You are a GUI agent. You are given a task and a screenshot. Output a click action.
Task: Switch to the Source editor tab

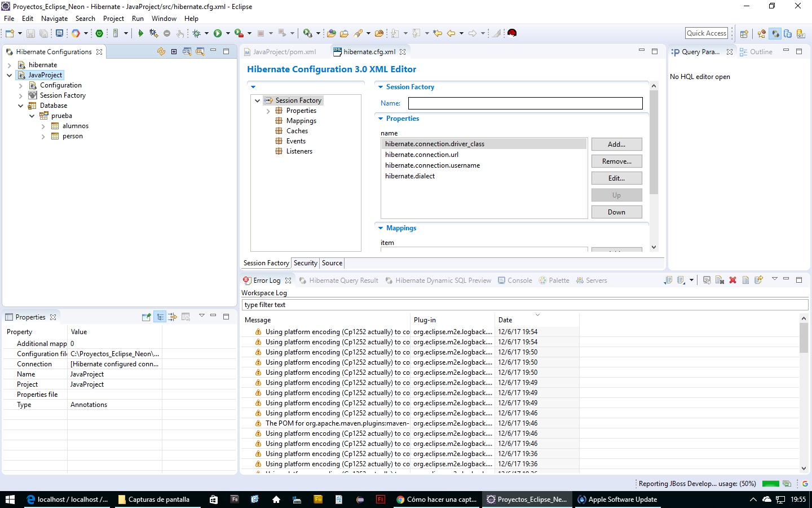[x=332, y=263]
